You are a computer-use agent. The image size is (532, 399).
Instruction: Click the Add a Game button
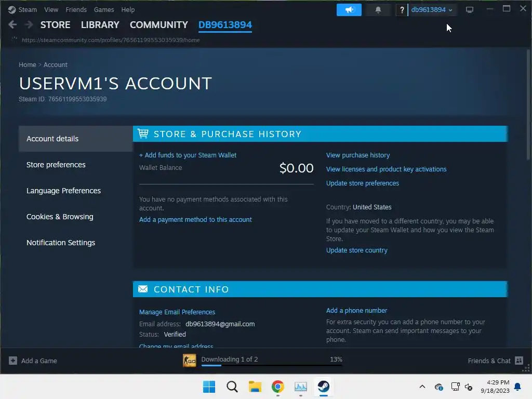point(33,361)
